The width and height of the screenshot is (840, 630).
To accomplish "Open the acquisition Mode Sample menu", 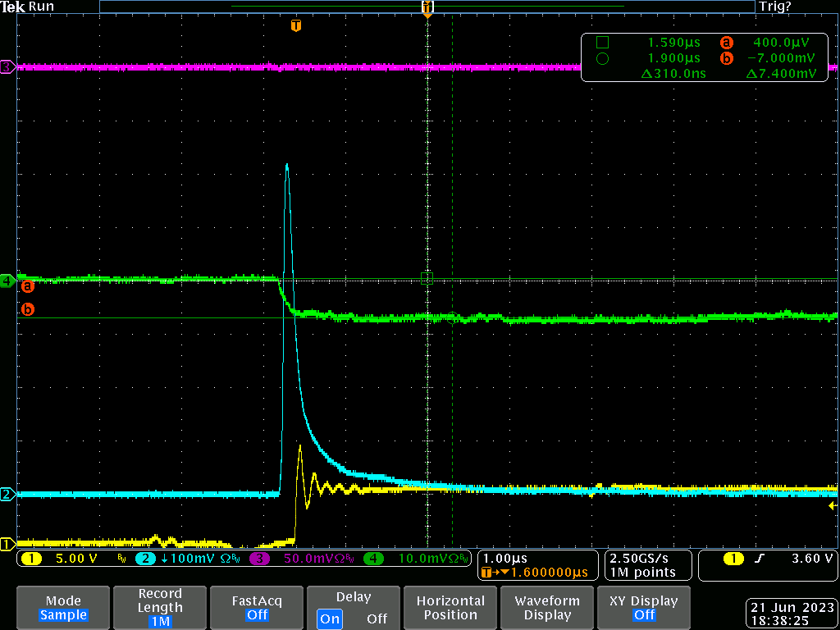I will click(63, 608).
